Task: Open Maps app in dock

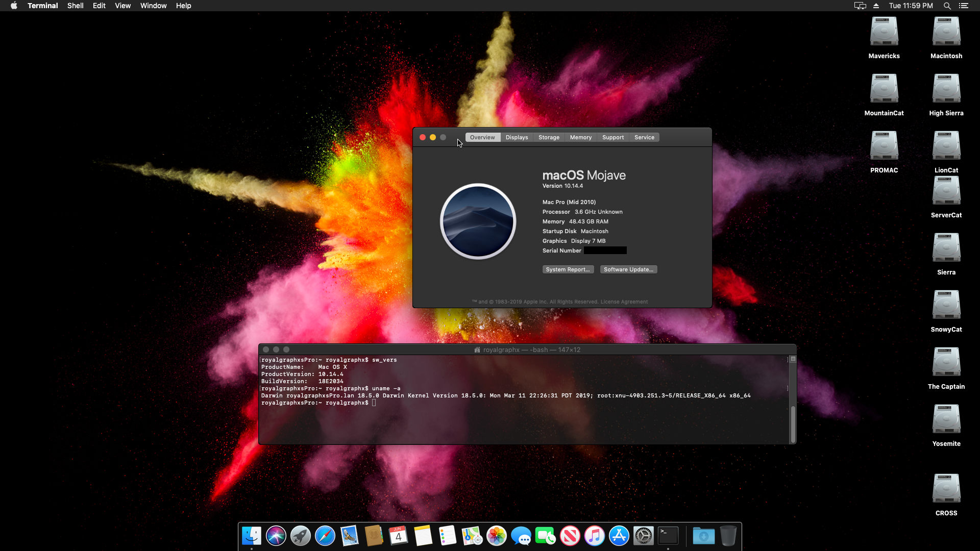Action: (x=472, y=536)
